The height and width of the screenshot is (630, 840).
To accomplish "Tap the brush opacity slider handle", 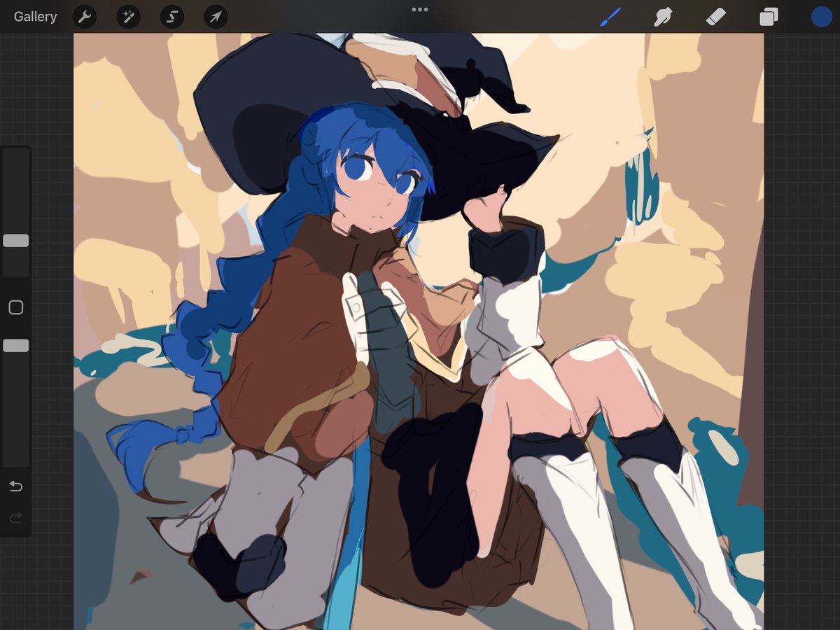I will [x=15, y=344].
